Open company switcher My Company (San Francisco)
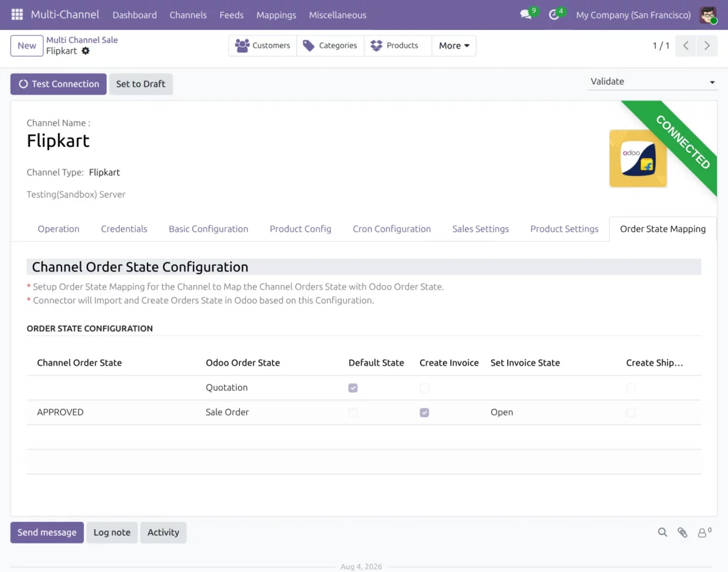The height and width of the screenshot is (572, 728). (633, 15)
